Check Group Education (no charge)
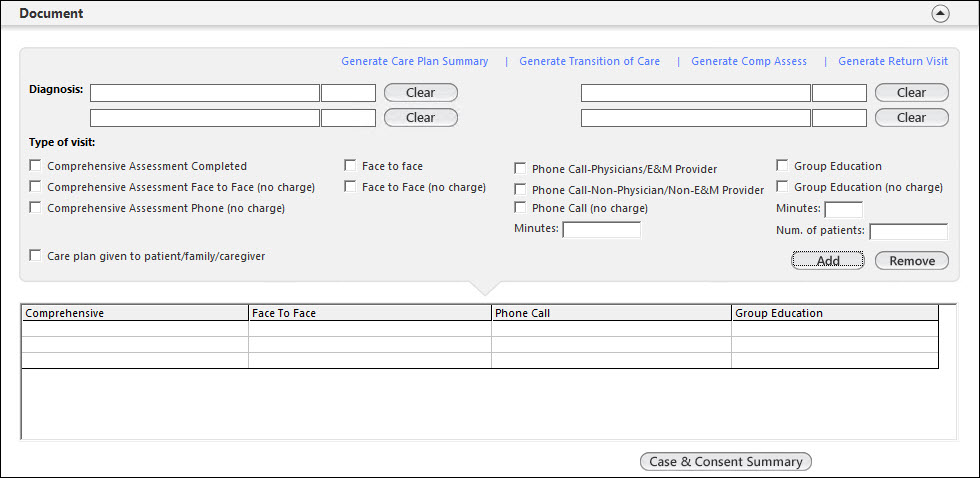980x478 pixels. [782, 187]
